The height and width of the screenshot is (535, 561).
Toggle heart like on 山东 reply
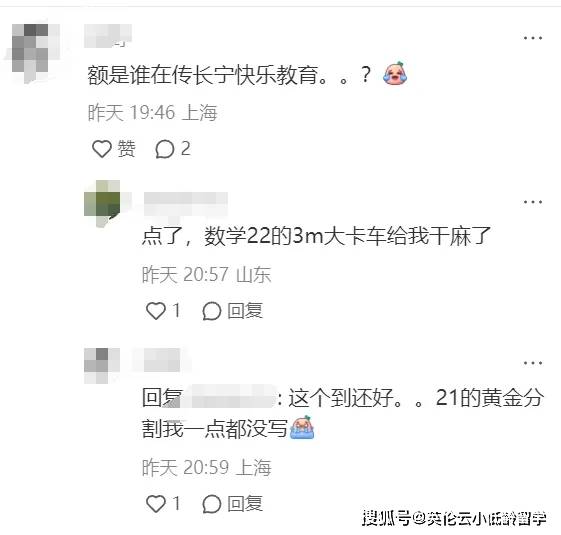[156, 310]
